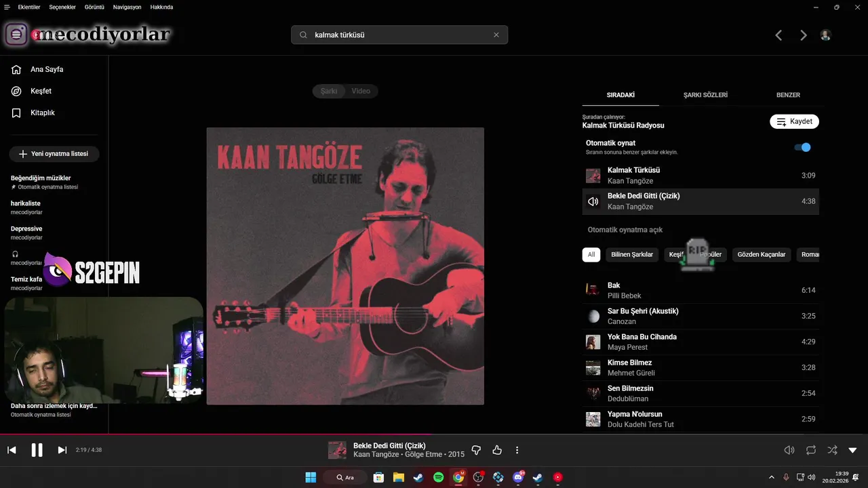Viewport: 868px width, 488px height.
Task: Navigate back with the left arrow
Action: 778,35
